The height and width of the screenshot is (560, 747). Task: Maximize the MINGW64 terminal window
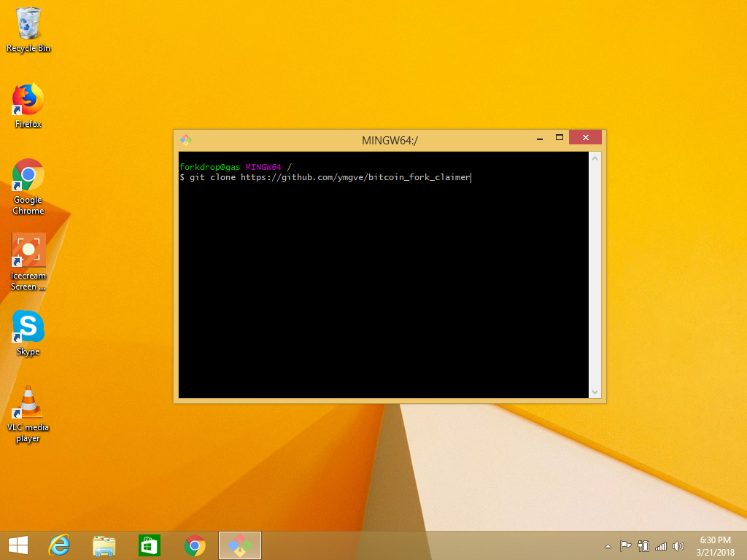coord(560,137)
